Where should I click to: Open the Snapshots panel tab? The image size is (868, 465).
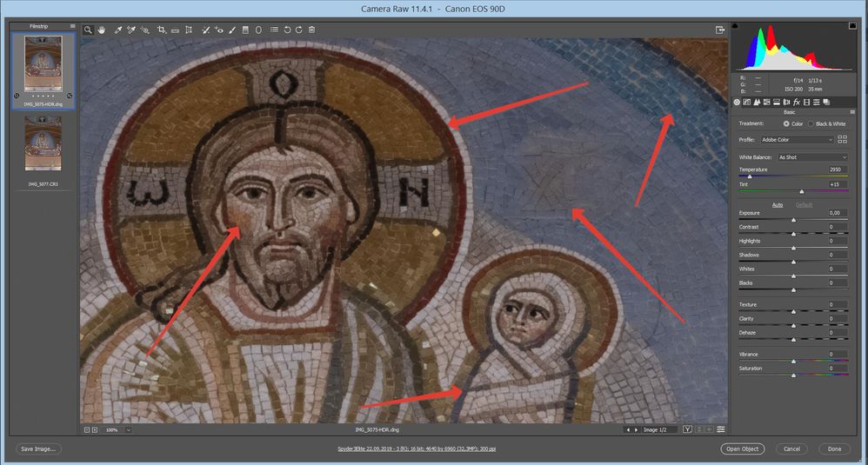pyautogui.click(x=826, y=103)
